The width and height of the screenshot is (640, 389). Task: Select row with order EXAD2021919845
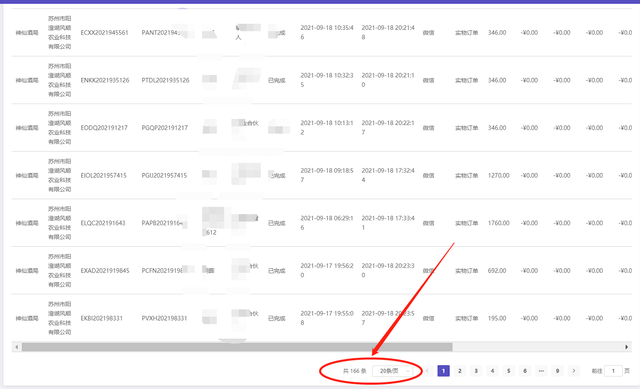click(322, 271)
